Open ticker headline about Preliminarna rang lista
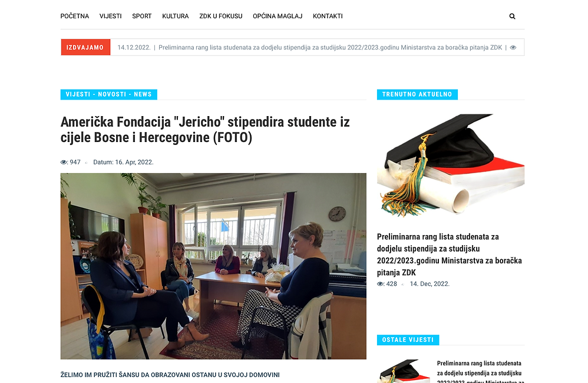This screenshot has width=588, height=383. tap(330, 48)
